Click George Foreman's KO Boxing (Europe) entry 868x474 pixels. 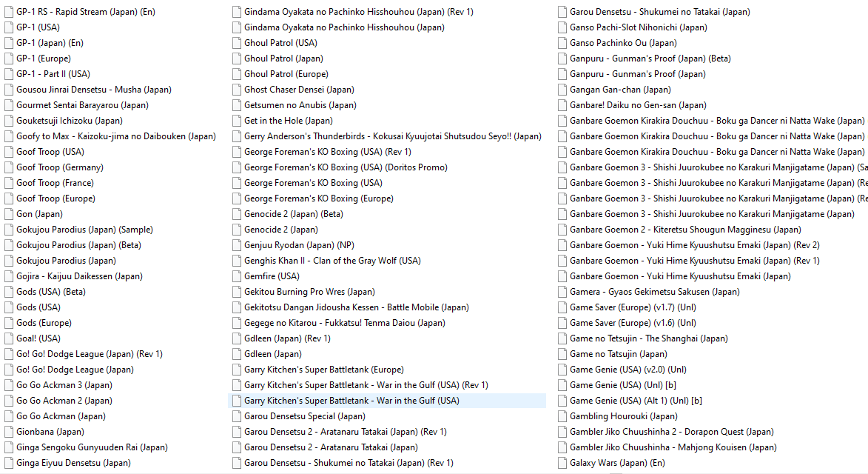[x=320, y=198]
